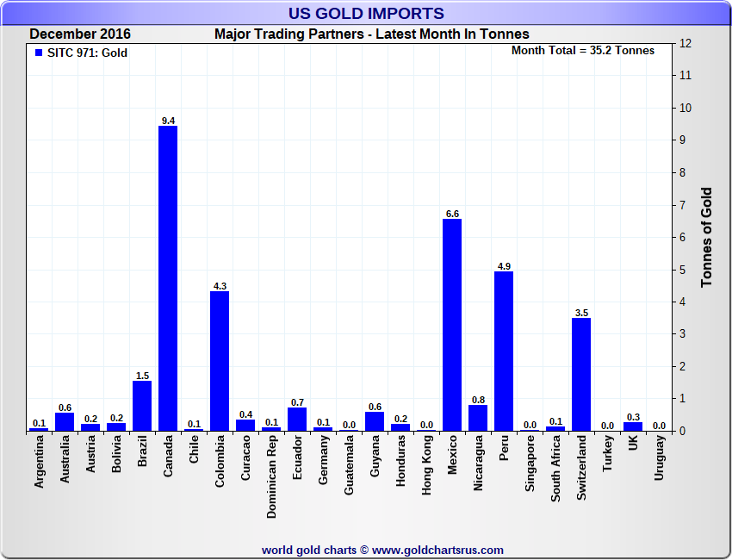Click the Canada bar labeled 9.4
The image size is (732, 560).
[x=168, y=278]
